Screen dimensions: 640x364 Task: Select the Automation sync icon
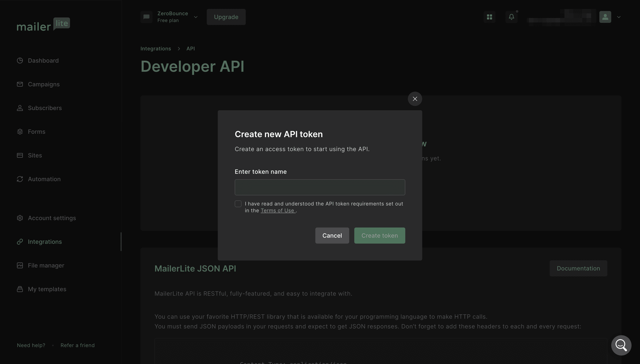click(20, 179)
